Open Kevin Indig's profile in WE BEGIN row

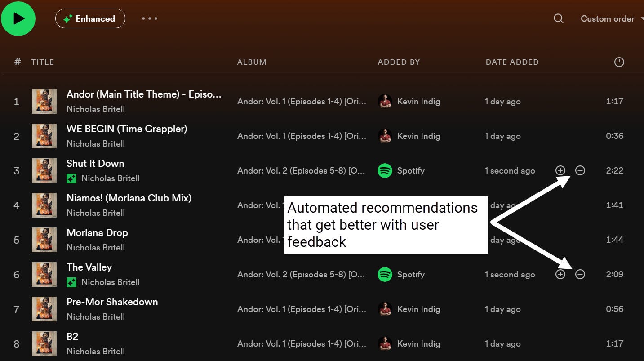click(x=418, y=136)
